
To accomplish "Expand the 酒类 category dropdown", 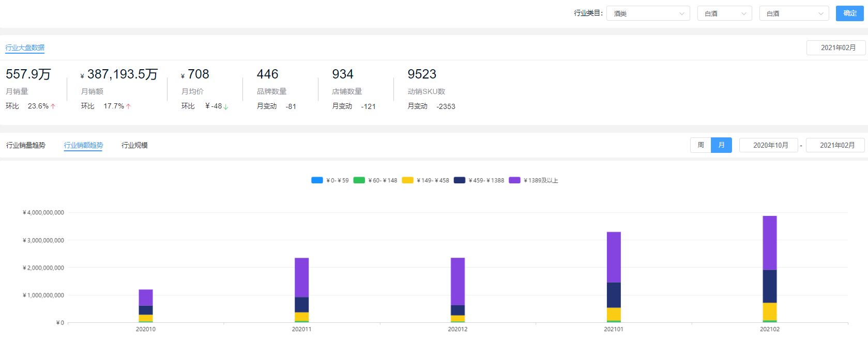I will coord(648,13).
